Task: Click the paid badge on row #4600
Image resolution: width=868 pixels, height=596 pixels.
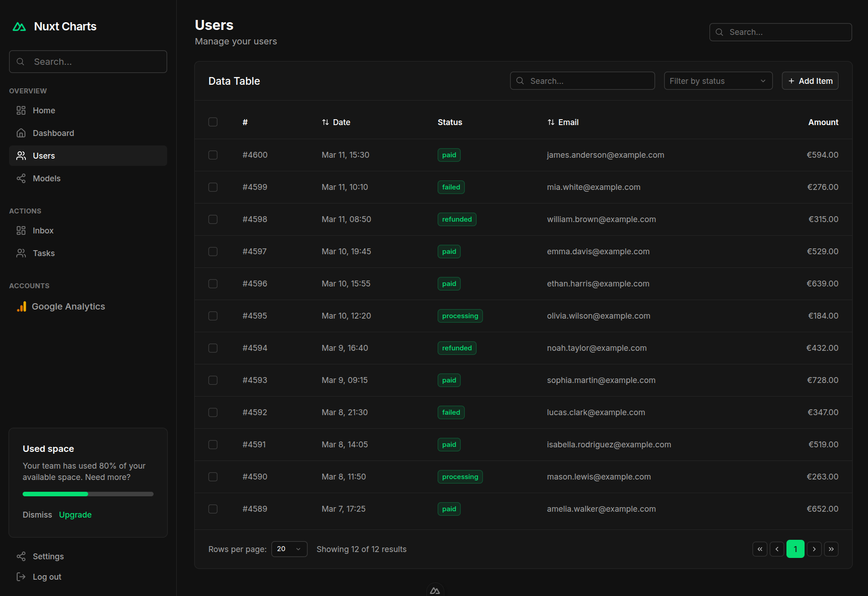Action: [x=449, y=155]
